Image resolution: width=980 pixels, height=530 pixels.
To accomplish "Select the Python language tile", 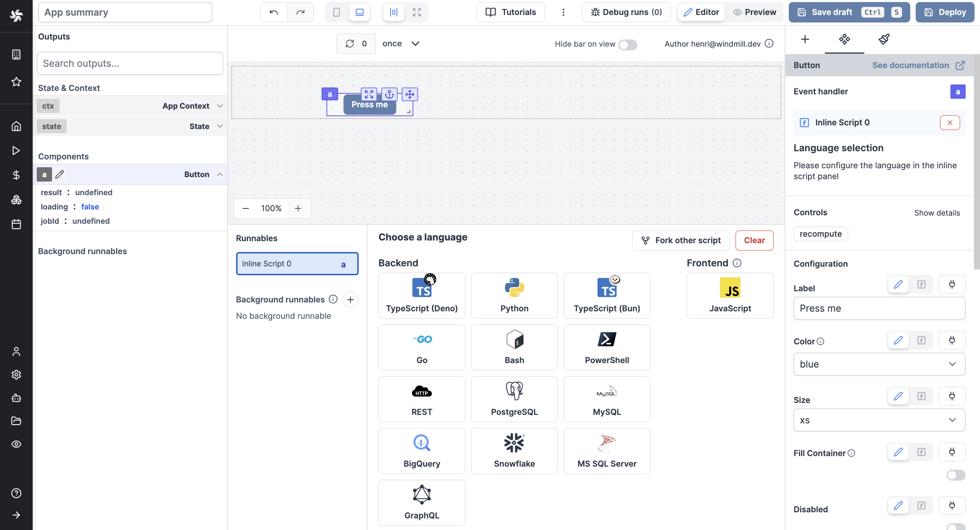I will pos(514,295).
